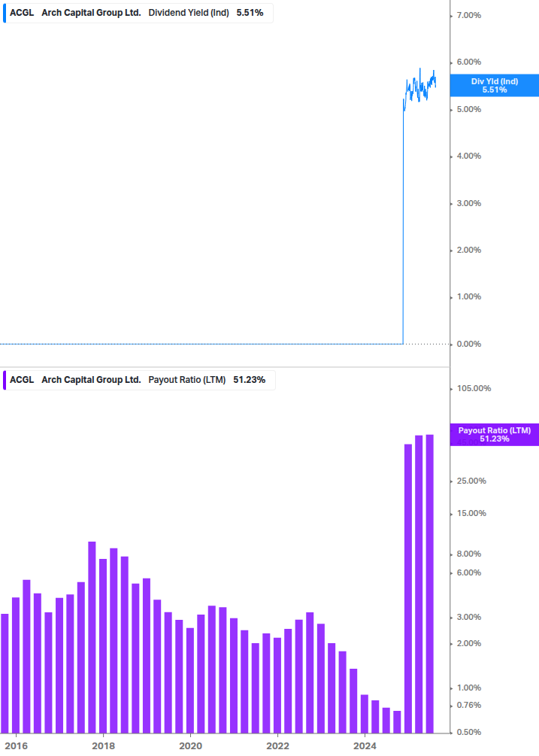Click the 0.00% tick on the yield axis

click(468, 344)
